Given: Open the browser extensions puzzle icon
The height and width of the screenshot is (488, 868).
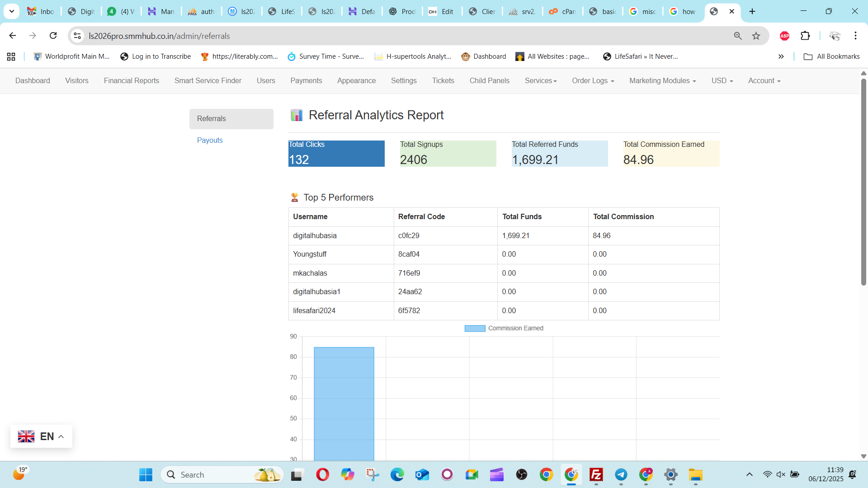Looking at the screenshot, I should (805, 36).
